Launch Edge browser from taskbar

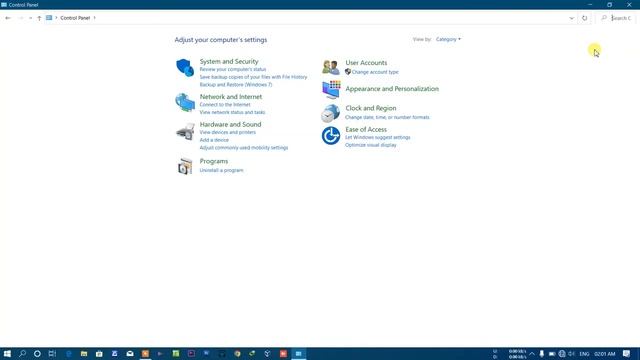[x=69, y=353]
